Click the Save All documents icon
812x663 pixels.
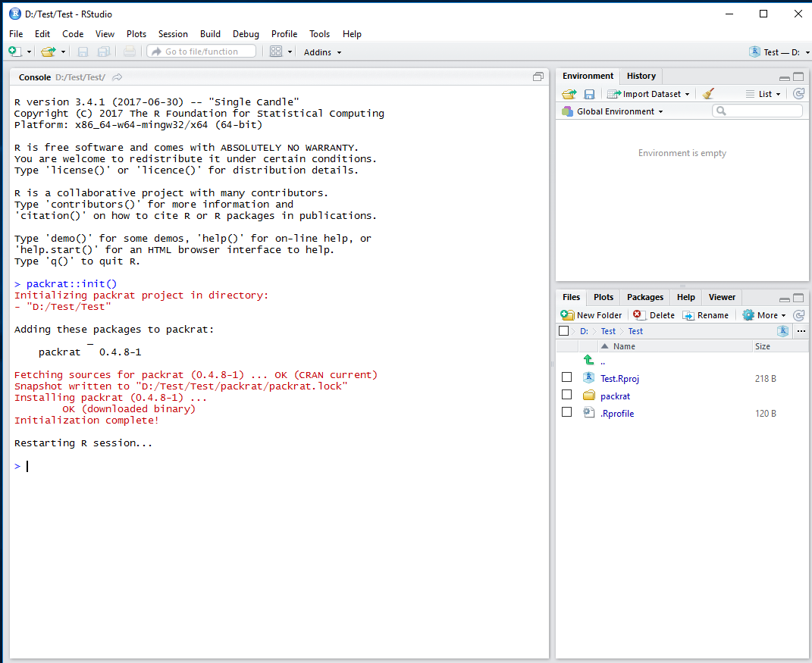(104, 52)
